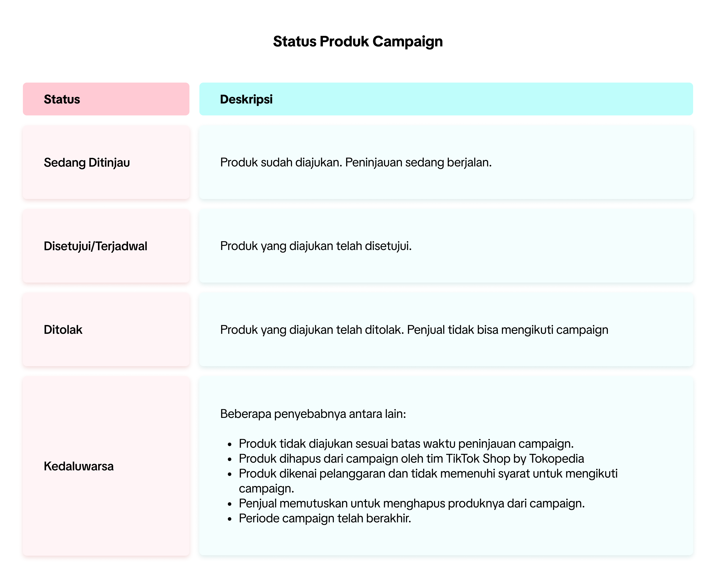Image resolution: width=716 pixels, height=588 pixels.
Task: Click the "Periode campaign telah berakhir." bullet
Action: point(325,519)
